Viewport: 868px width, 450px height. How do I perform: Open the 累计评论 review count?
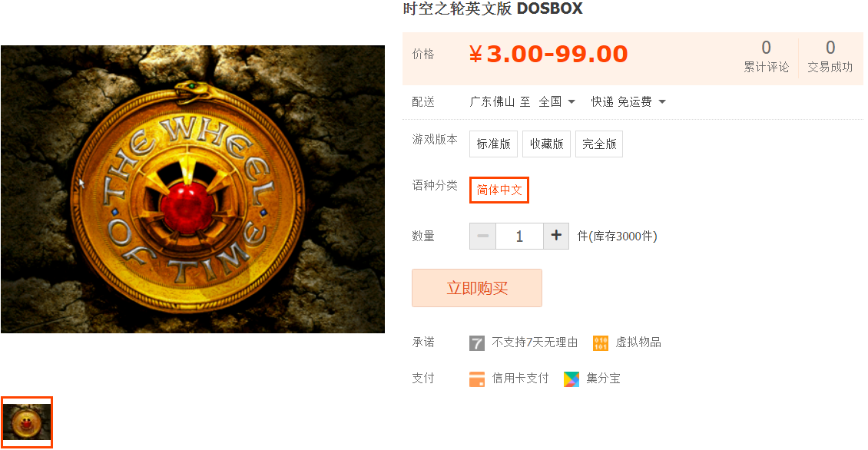coord(766,57)
